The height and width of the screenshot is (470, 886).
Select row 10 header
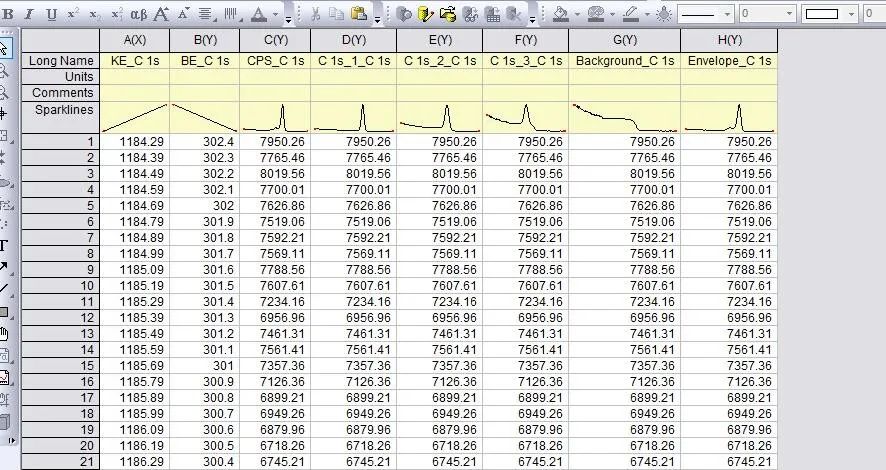coord(60,285)
